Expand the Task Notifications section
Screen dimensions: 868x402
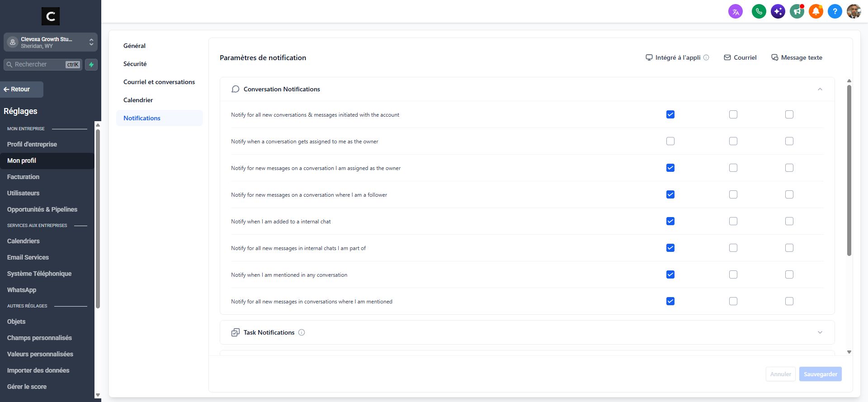pyautogui.click(x=820, y=332)
